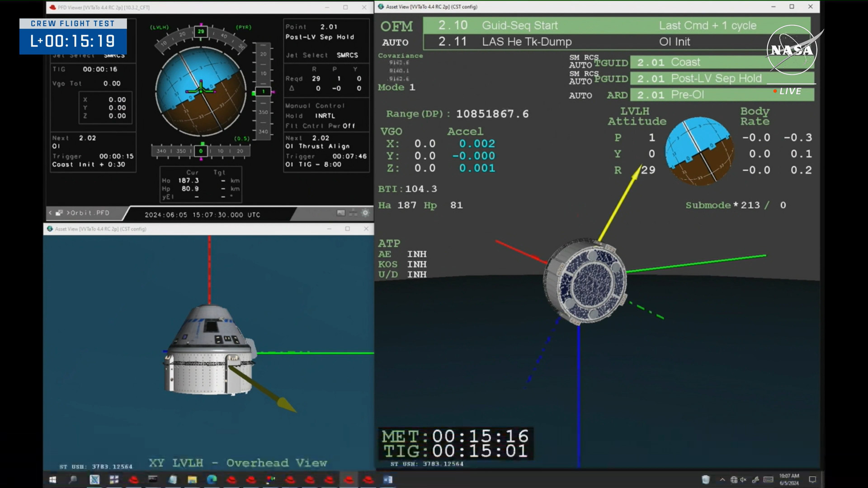Open the taskbar clock and date
This screenshot has height=488, width=868.
coord(789,479)
